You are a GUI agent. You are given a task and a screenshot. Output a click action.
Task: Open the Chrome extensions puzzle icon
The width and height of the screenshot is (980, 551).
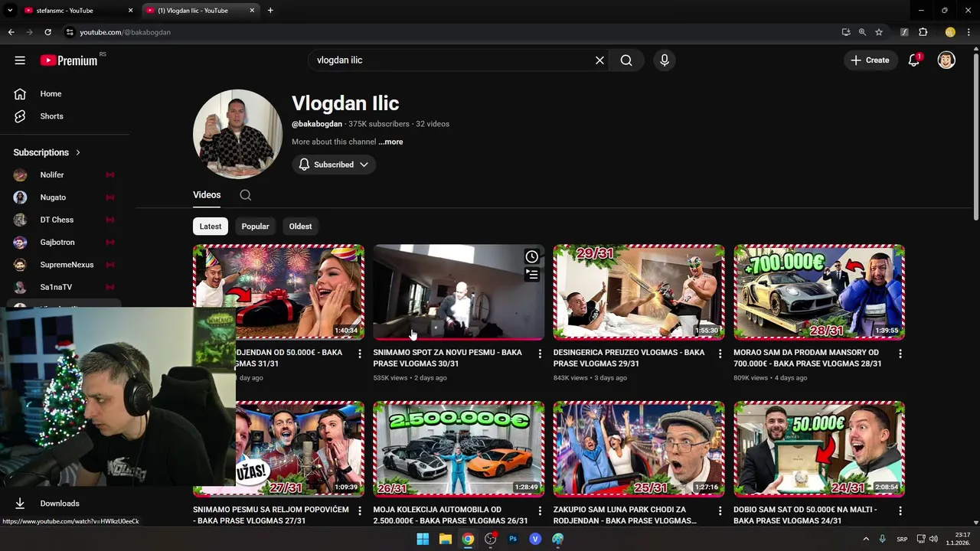point(923,32)
